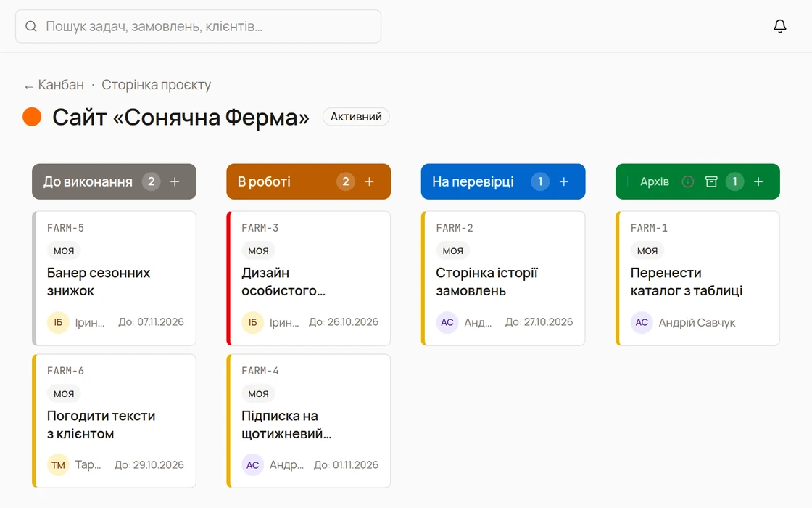Click assignee name Андрій Савчук
Image resolution: width=812 pixels, height=508 pixels.
(x=697, y=323)
